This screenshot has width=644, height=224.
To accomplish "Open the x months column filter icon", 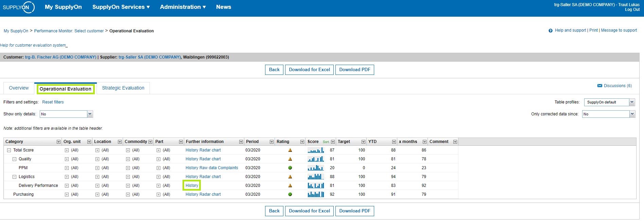I will click(x=424, y=142).
